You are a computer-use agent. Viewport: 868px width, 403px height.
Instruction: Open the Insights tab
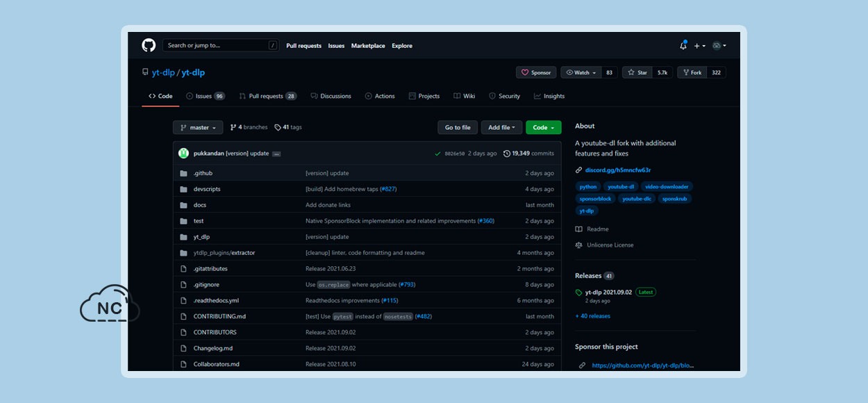pos(549,97)
